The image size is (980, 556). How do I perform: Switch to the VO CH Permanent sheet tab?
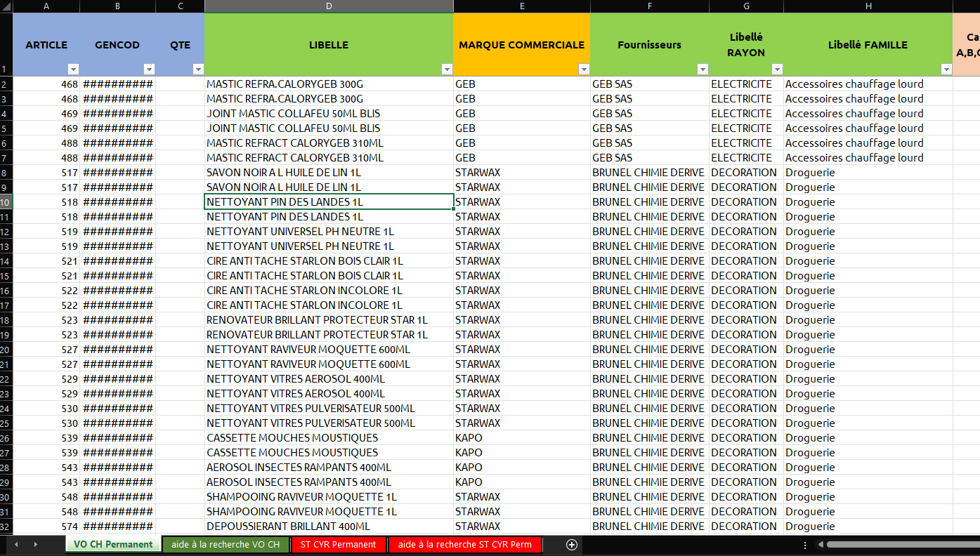click(113, 545)
